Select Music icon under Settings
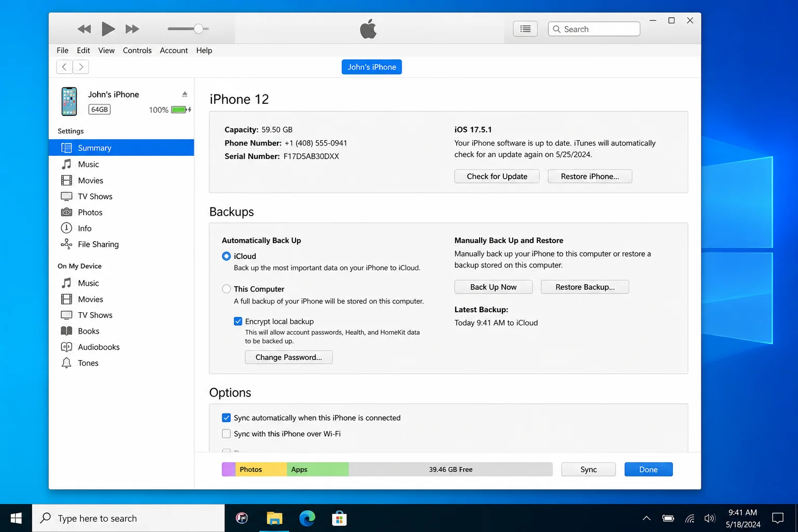Viewport: 798px width, 532px height. 66,164
